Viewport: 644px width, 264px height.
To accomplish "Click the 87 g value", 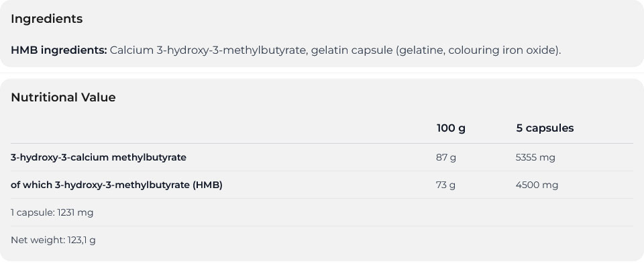I will tap(446, 157).
